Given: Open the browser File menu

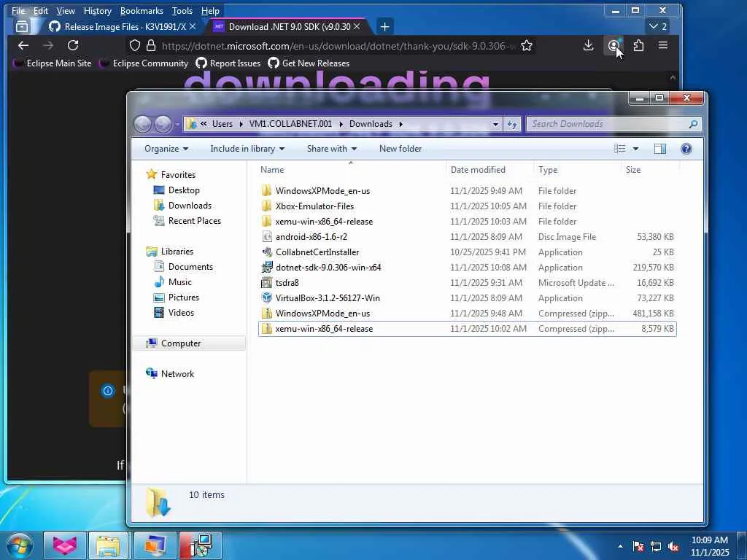Looking at the screenshot, I should tap(18, 10).
